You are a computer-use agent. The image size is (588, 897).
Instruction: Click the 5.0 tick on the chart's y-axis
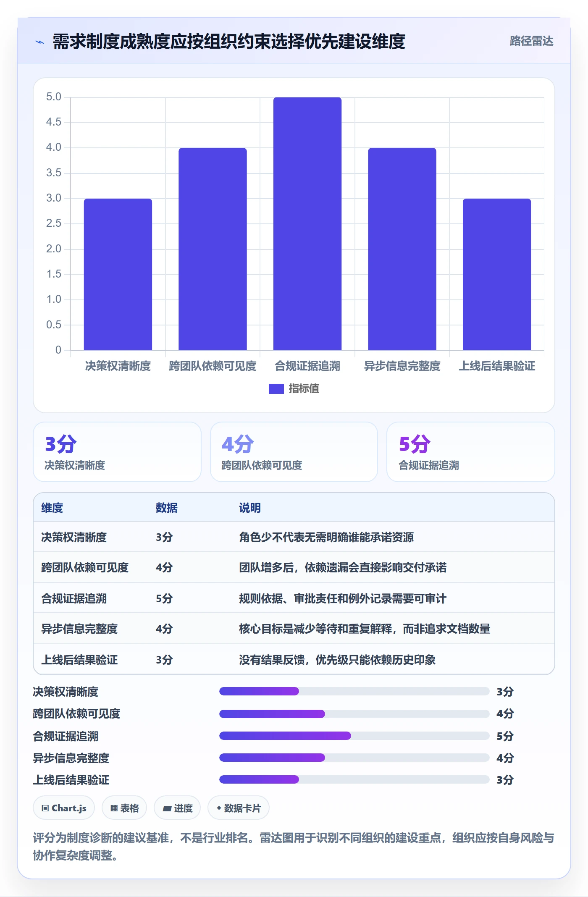tap(54, 97)
